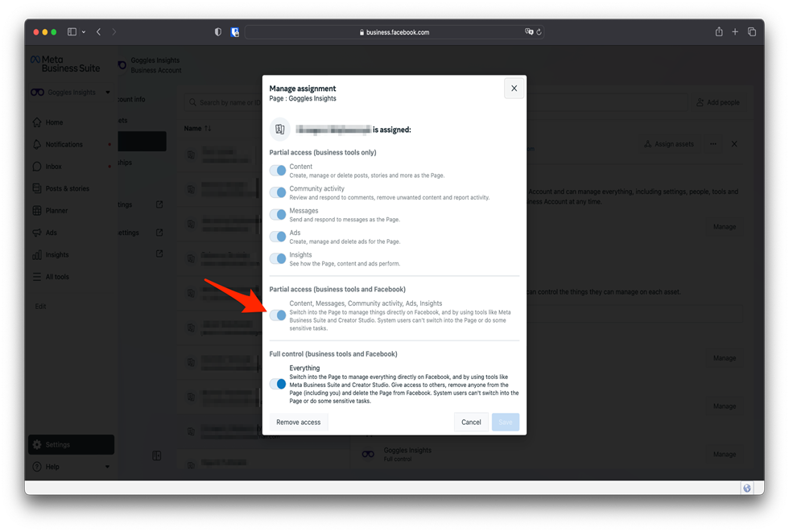The width and height of the screenshot is (789, 532).
Task: Expand the Notifications menu arrow
Action: (x=109, y=145)
